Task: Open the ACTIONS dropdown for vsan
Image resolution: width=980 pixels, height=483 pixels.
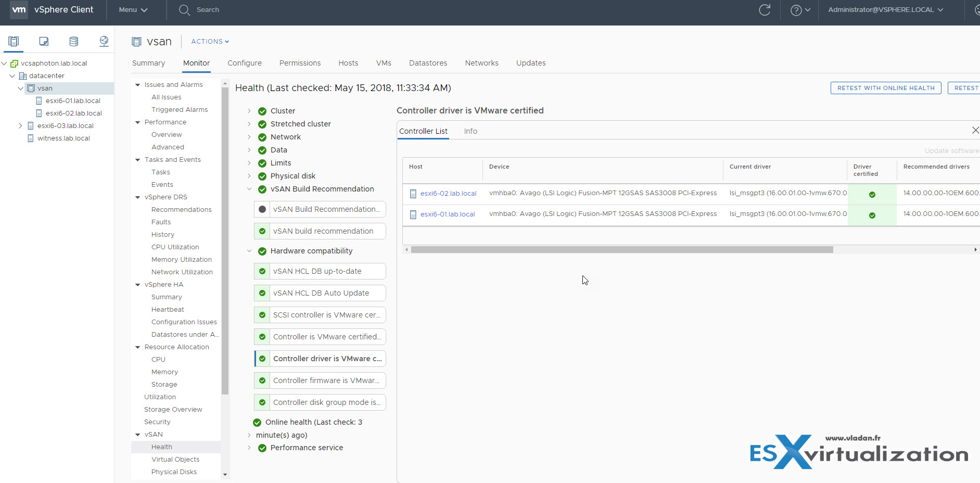Action: (x=210, y=42)
